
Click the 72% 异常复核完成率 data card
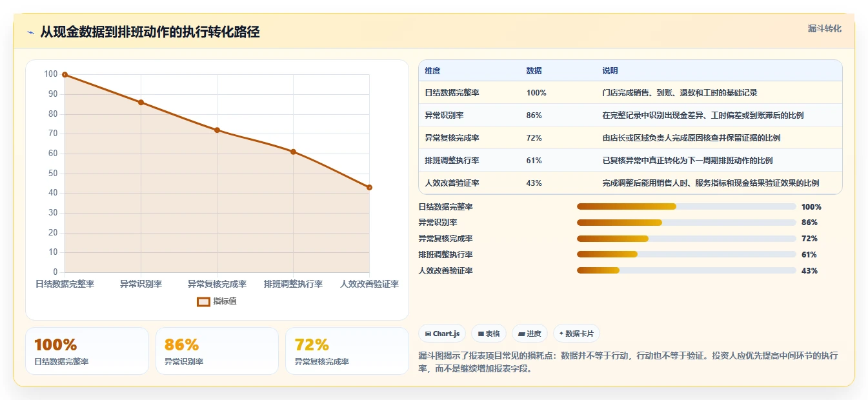[347, 351]
